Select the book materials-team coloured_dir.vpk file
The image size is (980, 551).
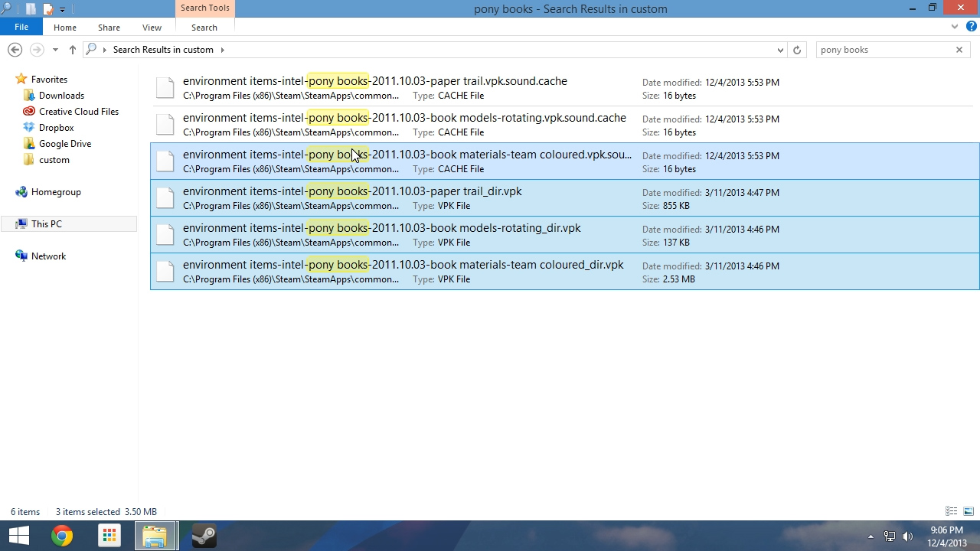(565, 272)
